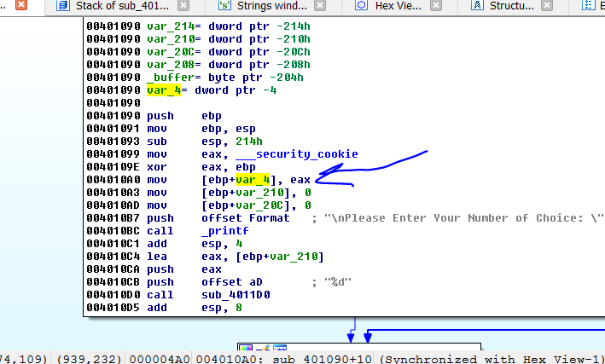Click the node color palette icon
Image resolution: width=605 pixels, height=364 pixels.
pos(246,350)
